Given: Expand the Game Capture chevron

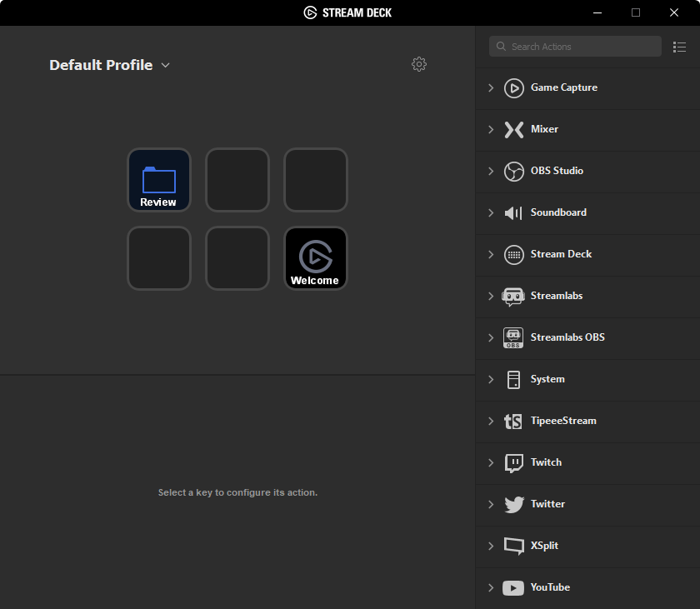Looking at the screenshot, I should 491,87.
